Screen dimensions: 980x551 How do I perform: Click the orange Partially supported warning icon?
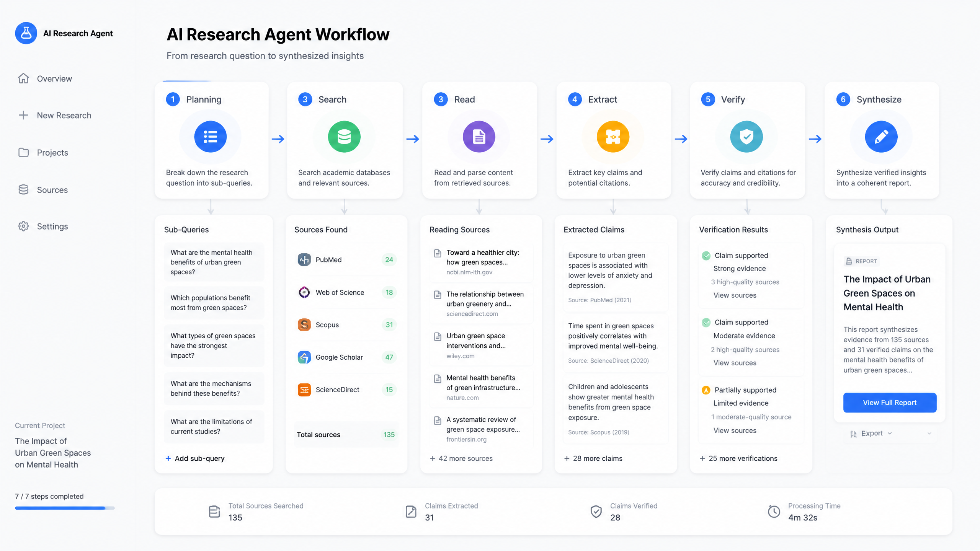click(706, 390)
